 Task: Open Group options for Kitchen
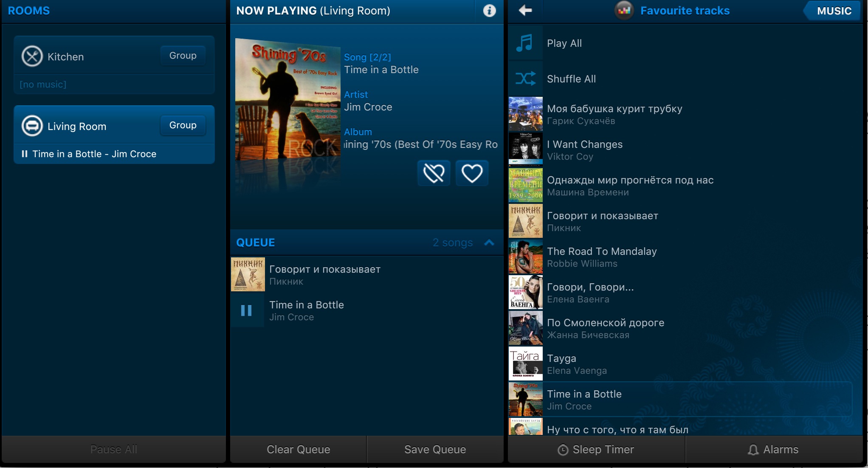click(x=183, y=56)
